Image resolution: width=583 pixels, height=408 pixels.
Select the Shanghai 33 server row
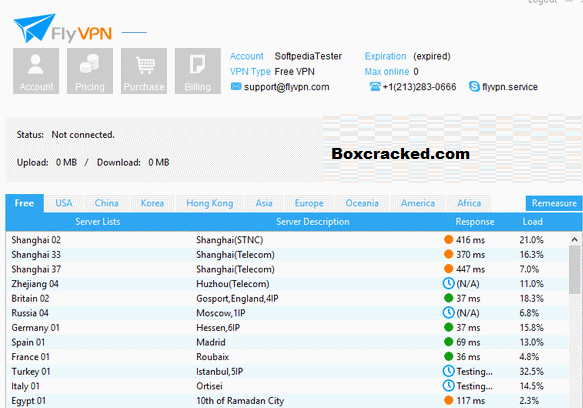(287, 254)
